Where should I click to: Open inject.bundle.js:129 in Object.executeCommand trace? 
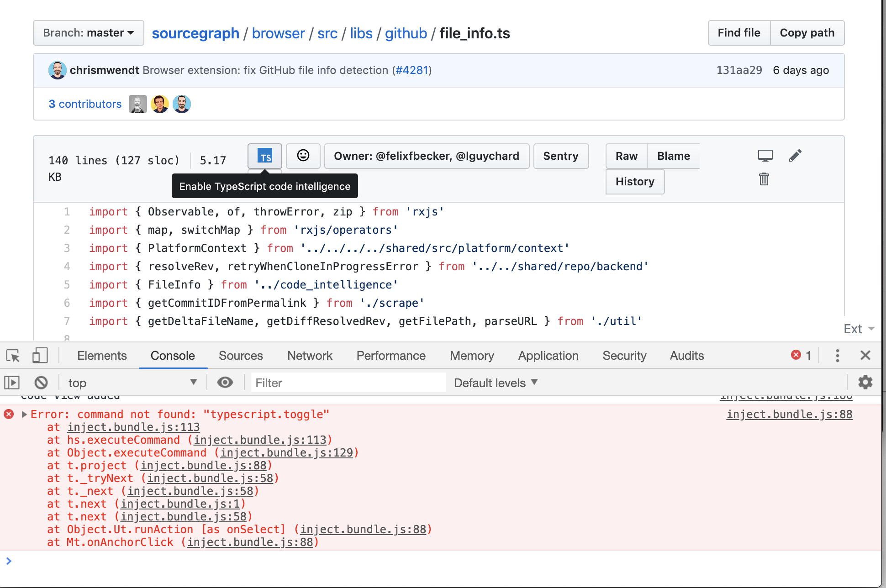point(286,453)
